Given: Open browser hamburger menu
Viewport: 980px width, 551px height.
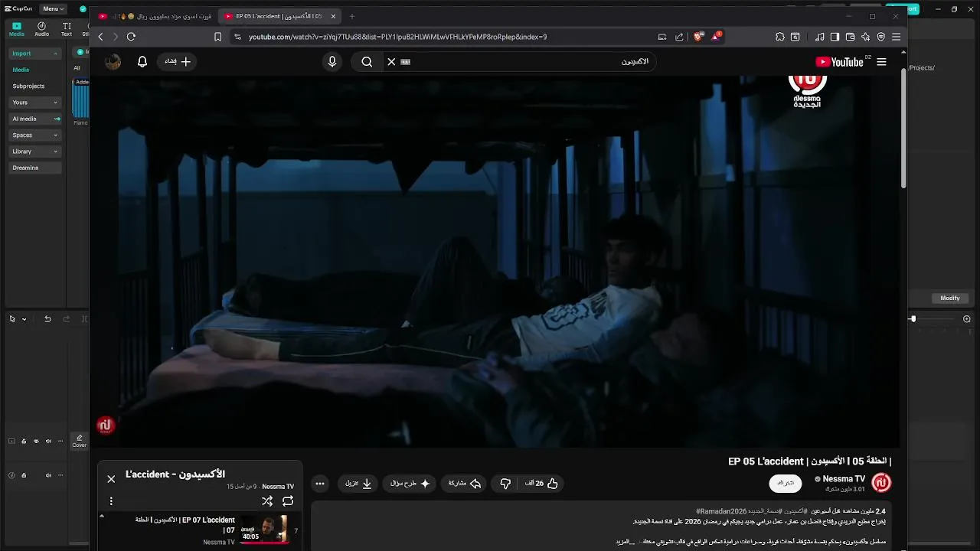Looking at the screenshot, I should click(x=896, y=37).
